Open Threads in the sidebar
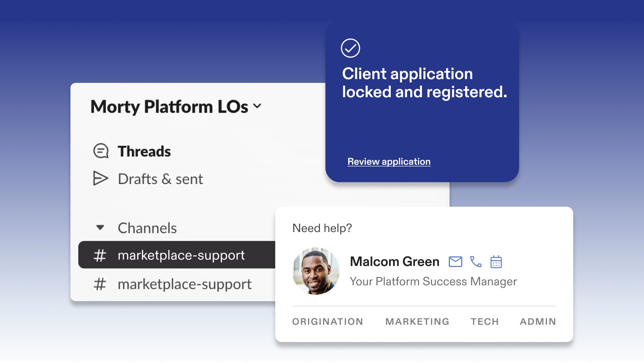644x362 pixels. click(144, 152)
